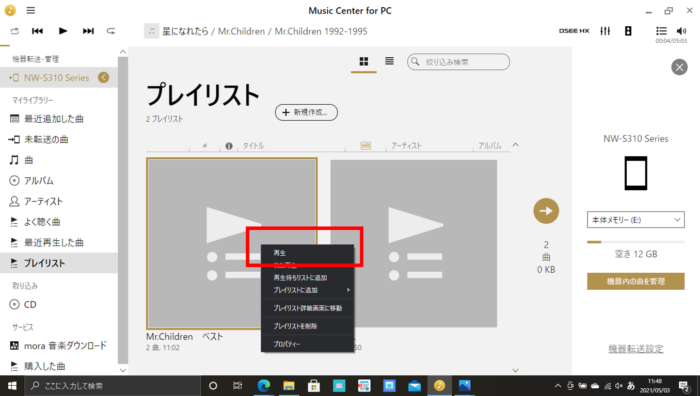Toggle repeat mode
700x396 pixels.
111,31
